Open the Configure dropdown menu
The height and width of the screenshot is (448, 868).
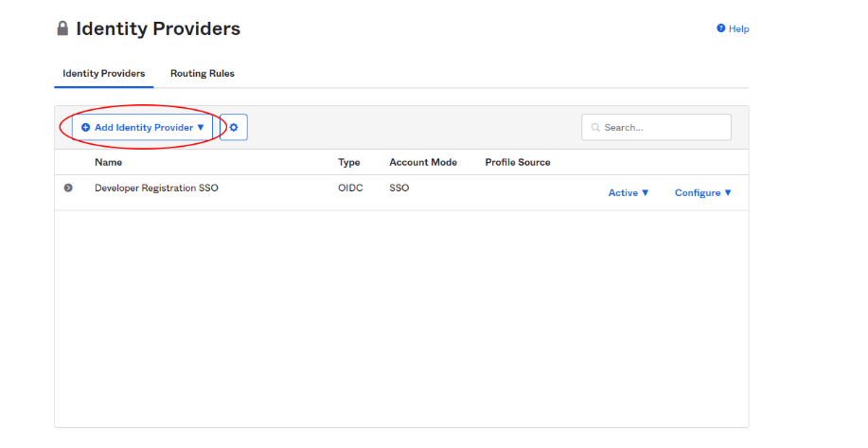703,193
